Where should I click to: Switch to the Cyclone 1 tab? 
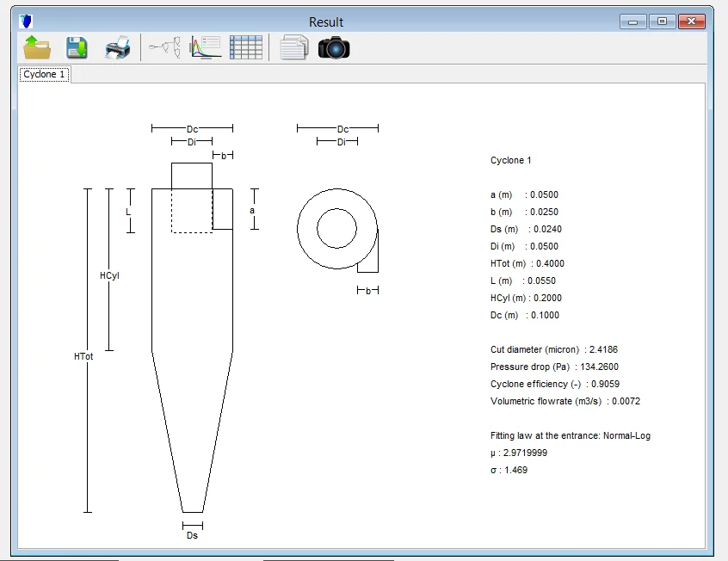coord(45,75)
